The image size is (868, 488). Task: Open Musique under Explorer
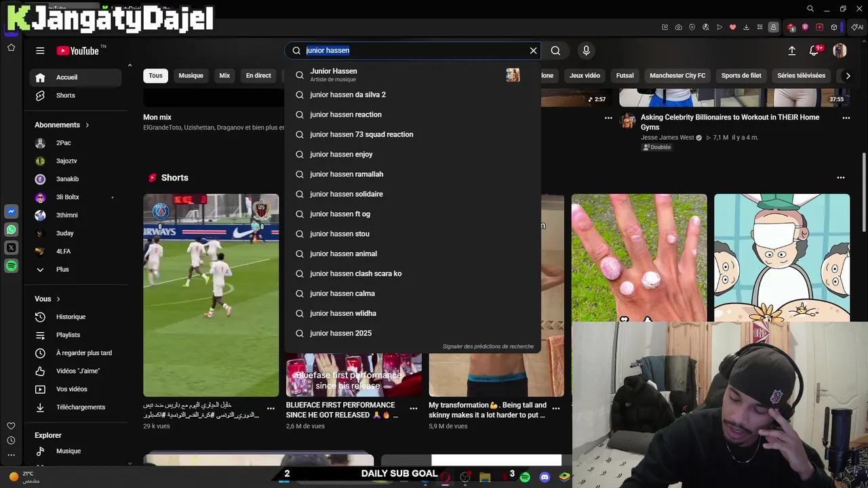pos(75,451)
